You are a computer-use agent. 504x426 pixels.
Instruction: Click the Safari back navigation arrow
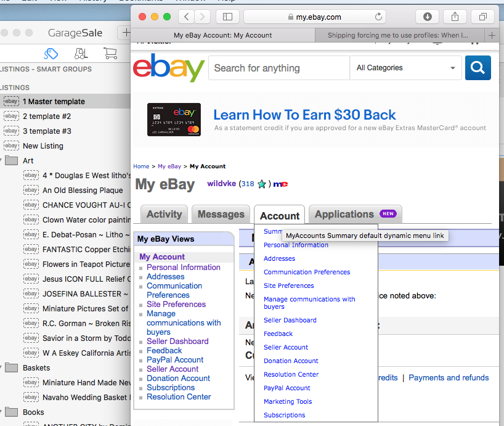[x=187, y=17]
